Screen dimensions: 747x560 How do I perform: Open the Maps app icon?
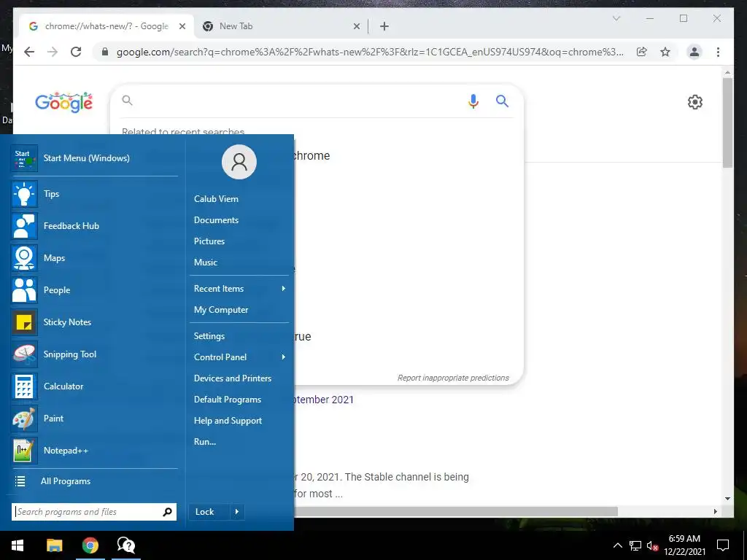pos(24,258)
